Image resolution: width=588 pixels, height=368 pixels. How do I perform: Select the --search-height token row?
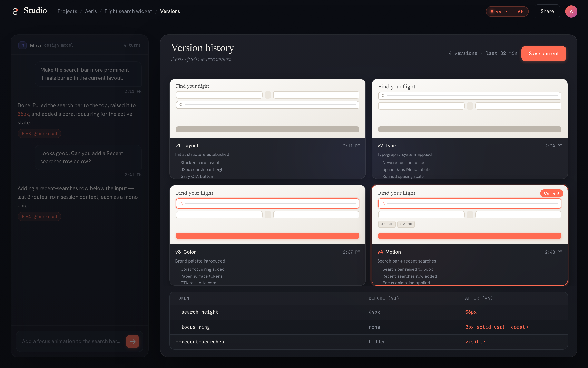tap(369, 312)
